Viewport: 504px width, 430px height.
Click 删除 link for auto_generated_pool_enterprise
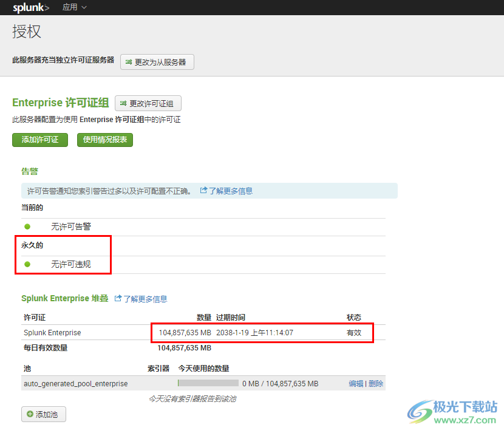(376, 383)
